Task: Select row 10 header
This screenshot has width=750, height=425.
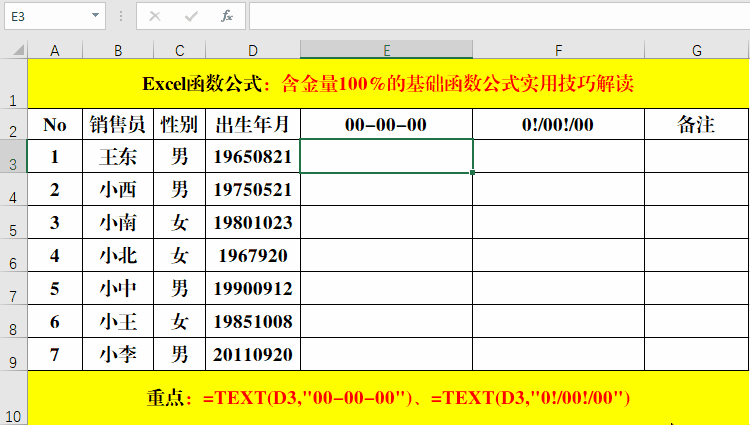Action: tap(13, 398)
